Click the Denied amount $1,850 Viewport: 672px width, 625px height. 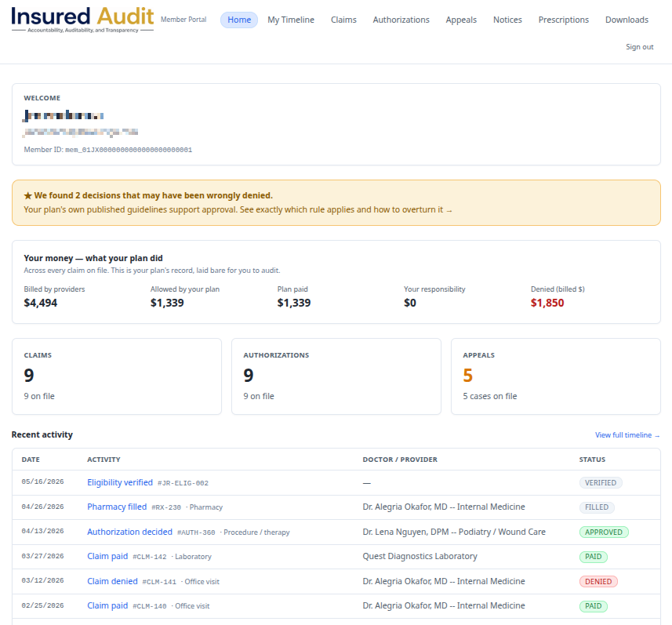coord(547,303)
